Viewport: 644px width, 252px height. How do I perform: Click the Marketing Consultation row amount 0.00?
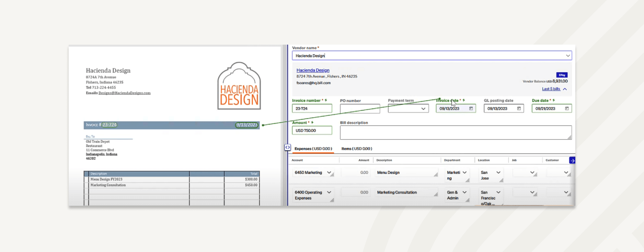[356, 193]
